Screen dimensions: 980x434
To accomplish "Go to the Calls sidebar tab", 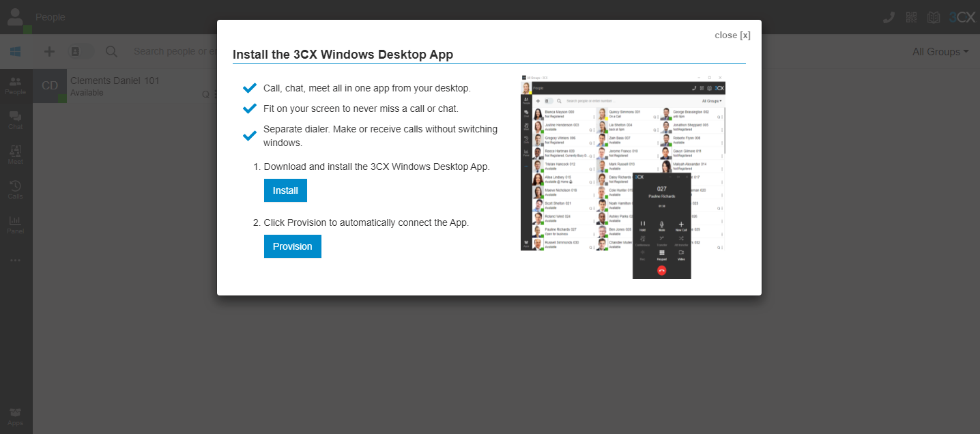I will 15,190.
